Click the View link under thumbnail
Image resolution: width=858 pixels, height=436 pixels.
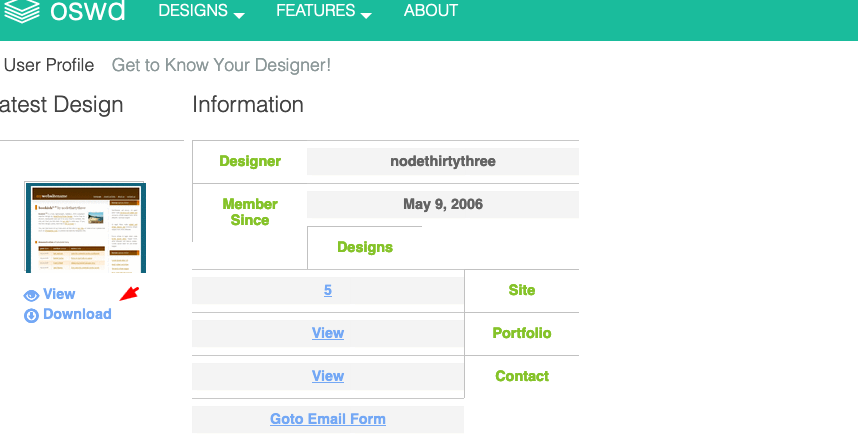(59, 294)
